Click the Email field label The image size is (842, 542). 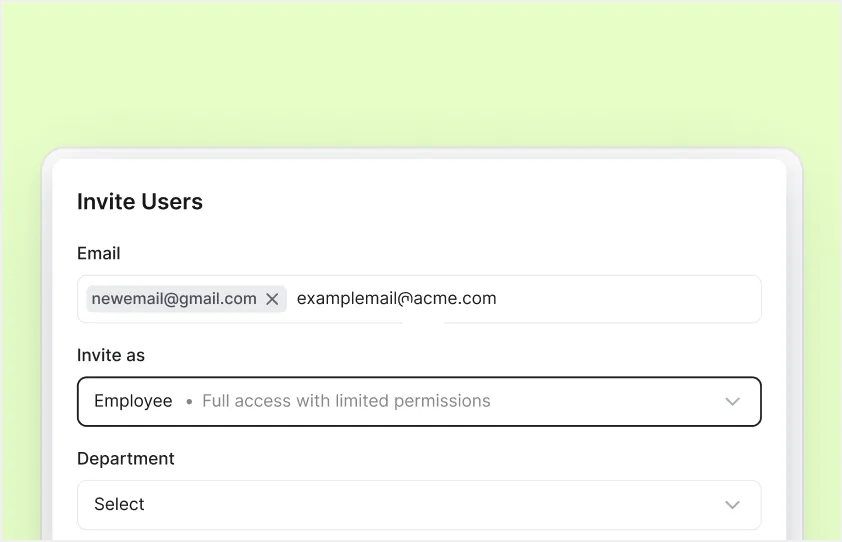[x=99, y=254]
